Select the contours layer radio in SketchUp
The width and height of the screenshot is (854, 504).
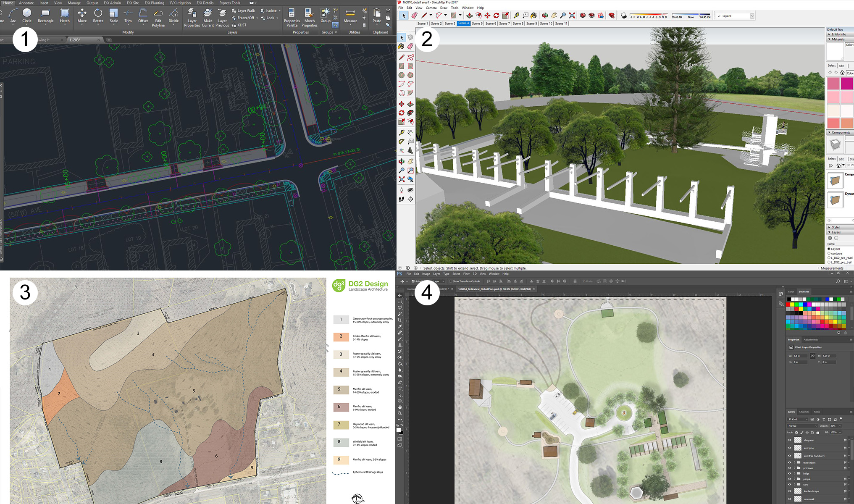click(829, 253)
